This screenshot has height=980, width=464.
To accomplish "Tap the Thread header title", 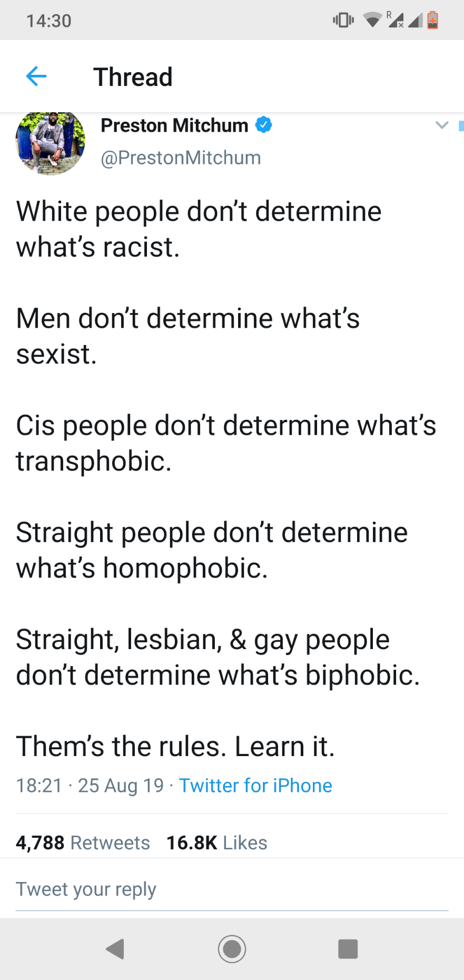I will pos(133,77).
